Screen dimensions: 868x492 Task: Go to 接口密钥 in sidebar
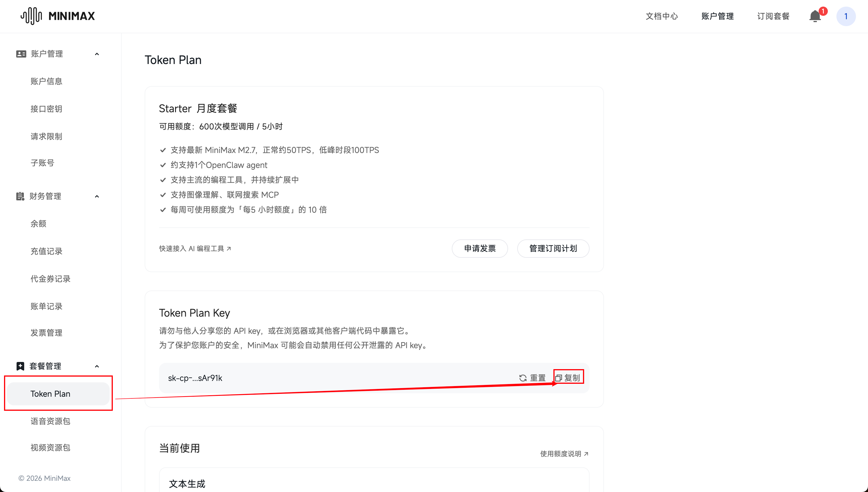pyautogui.click(x=46, y=109)
